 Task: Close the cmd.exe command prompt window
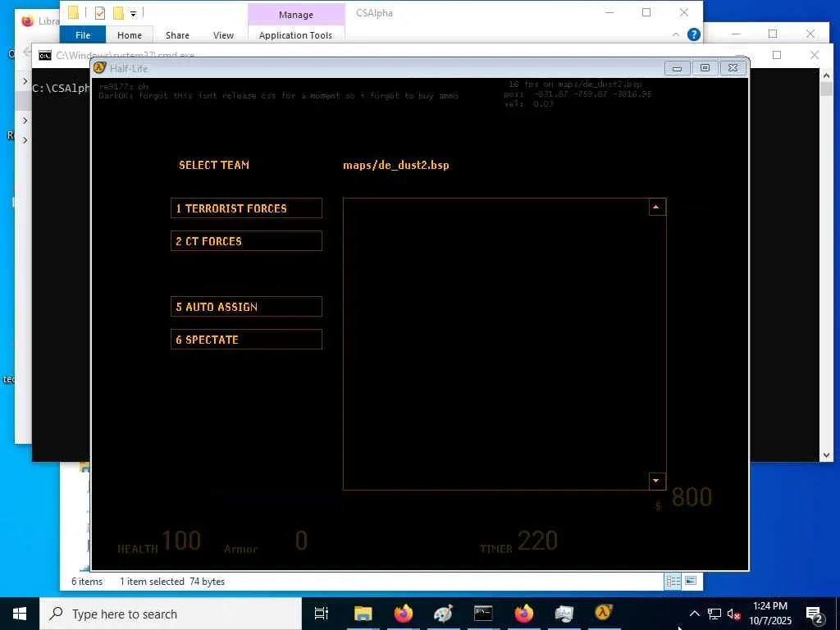[x=815, y=55]
